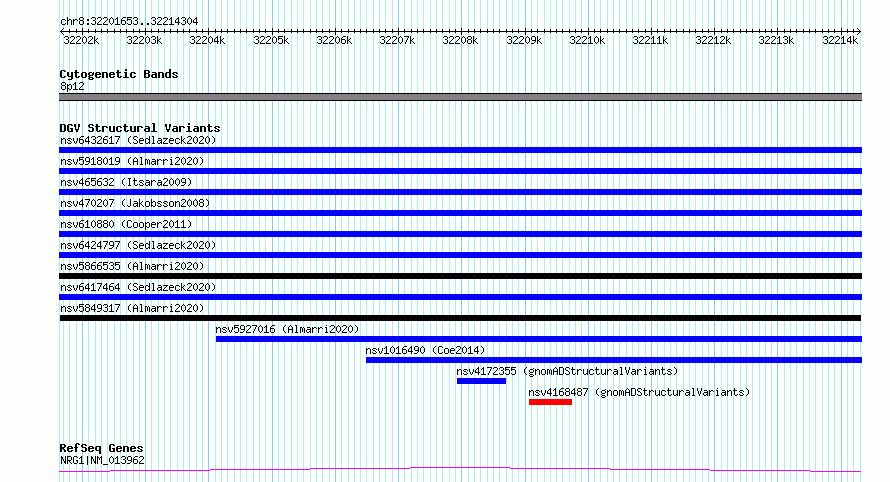Click the ruler's left arrow end
Screen dimensions: 890x482
[62, 31]
